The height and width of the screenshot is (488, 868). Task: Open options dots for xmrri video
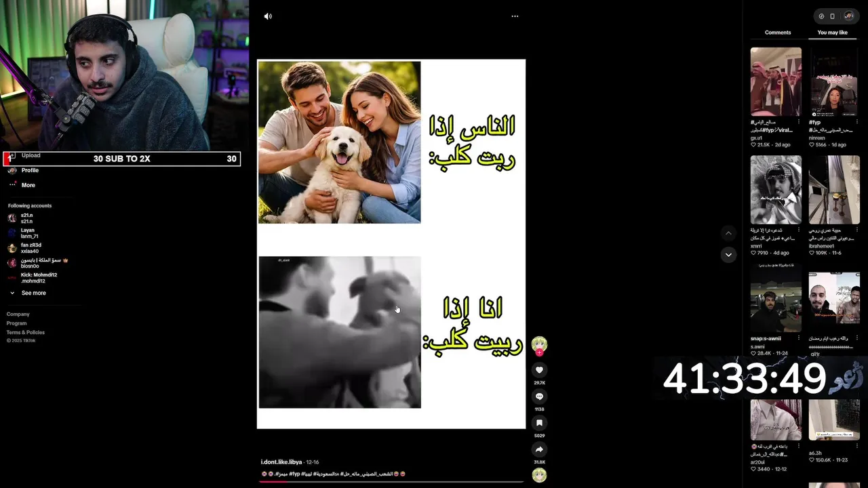point(798,230)
